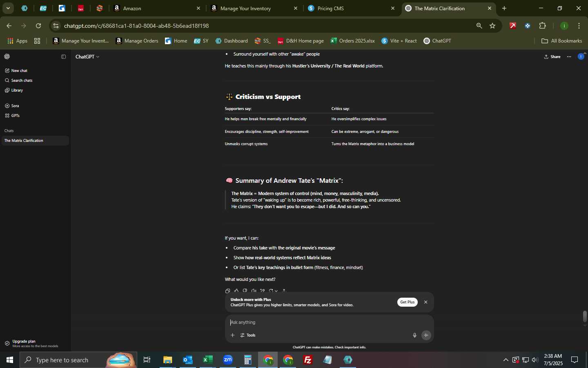Open the volume control in system tray
This screenshot has height=368, width=588.
pos(535,360)
